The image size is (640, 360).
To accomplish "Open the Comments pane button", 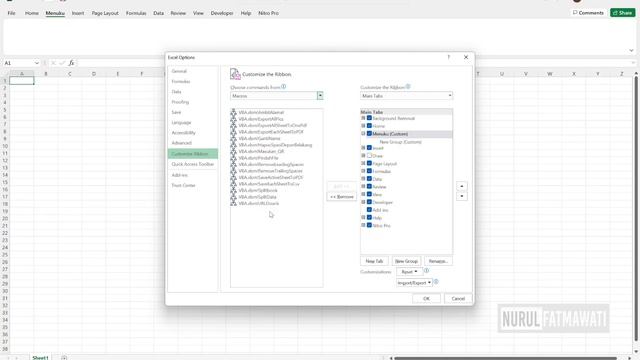I will pyautogui.click(x=588, y=13).
